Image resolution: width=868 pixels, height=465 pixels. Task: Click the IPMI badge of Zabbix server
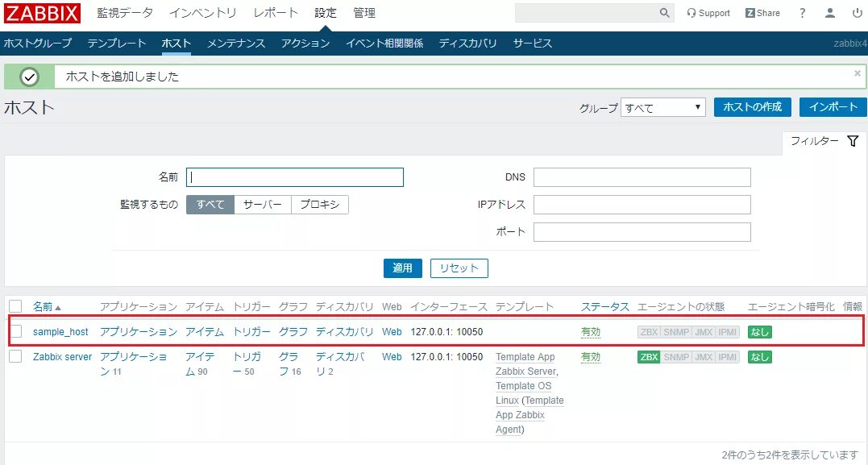coord(728,357)
